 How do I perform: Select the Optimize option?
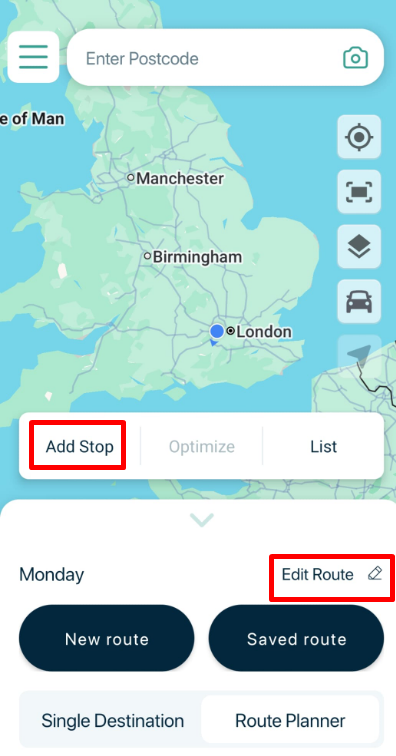pos(202,446)
